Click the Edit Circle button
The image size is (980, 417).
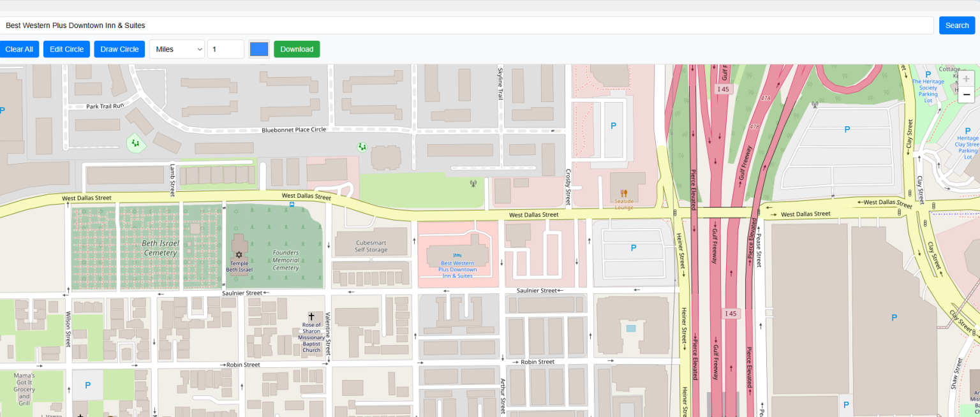pos(66,48)
